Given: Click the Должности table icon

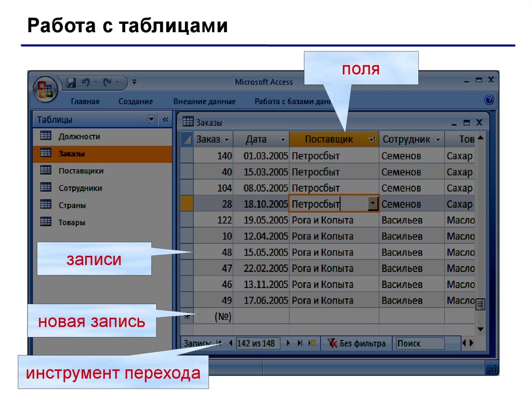Looking at the screenshot, I should coord(46,135).
